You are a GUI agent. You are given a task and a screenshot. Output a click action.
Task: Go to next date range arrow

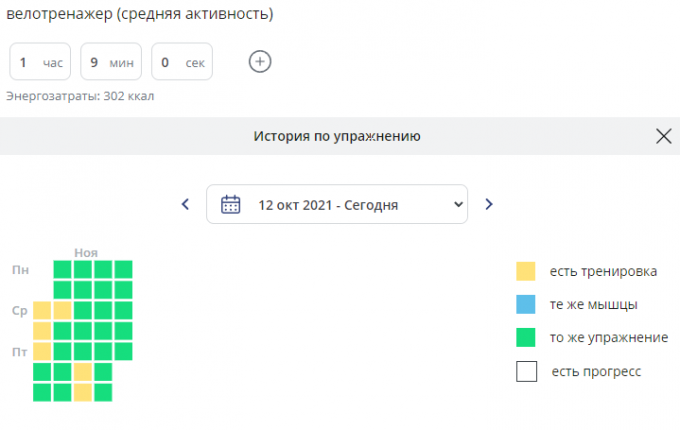pos(489,204)
